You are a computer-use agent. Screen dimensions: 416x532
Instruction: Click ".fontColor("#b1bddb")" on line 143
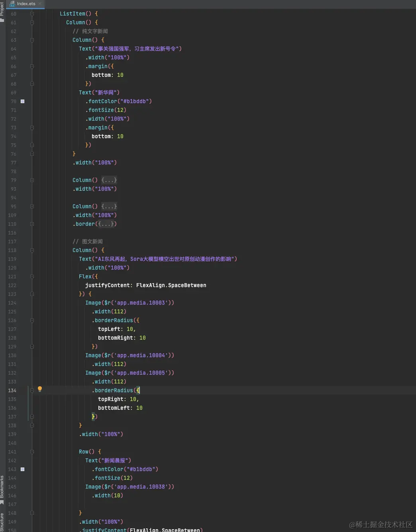point(125,469)
